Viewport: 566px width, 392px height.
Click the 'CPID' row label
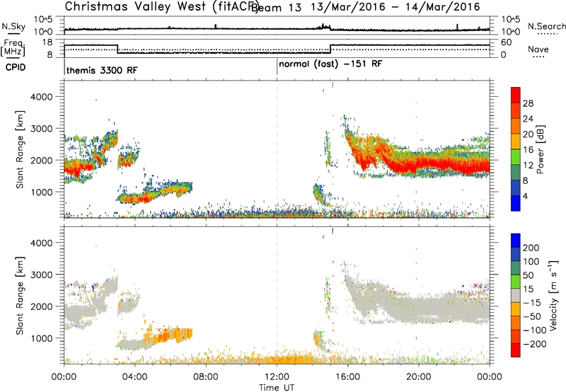click(16, 67)
